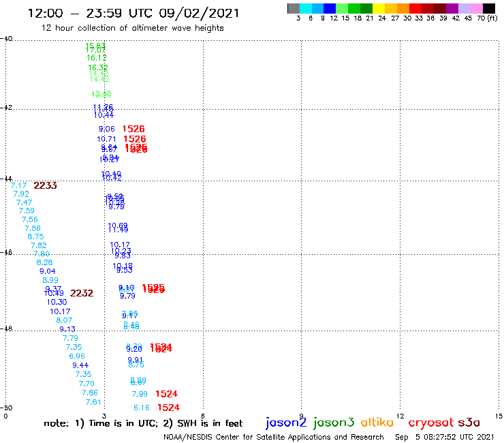504x443 pixels.
Task: Click wave height value 7.86
Action: pos(90,393)
